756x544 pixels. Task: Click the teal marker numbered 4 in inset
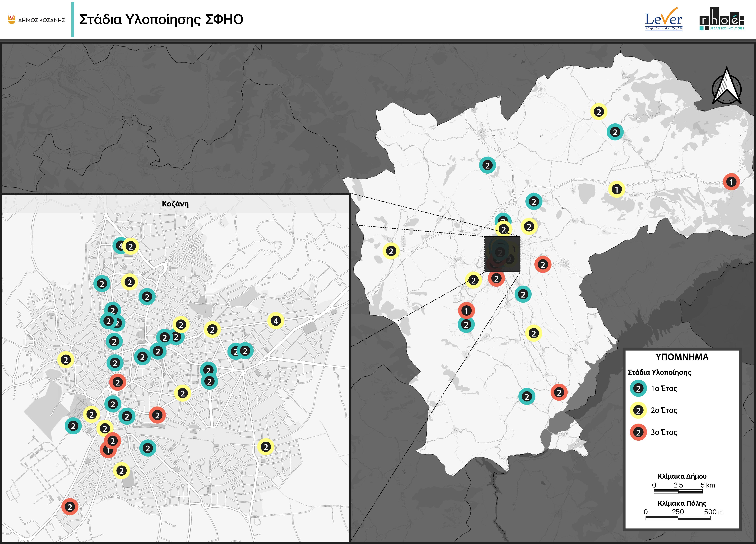[x=120, y=246]
